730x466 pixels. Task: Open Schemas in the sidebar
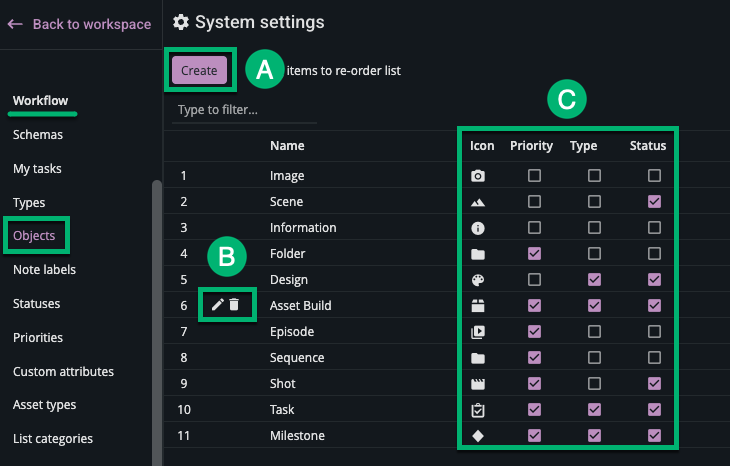tap(38, 135)
